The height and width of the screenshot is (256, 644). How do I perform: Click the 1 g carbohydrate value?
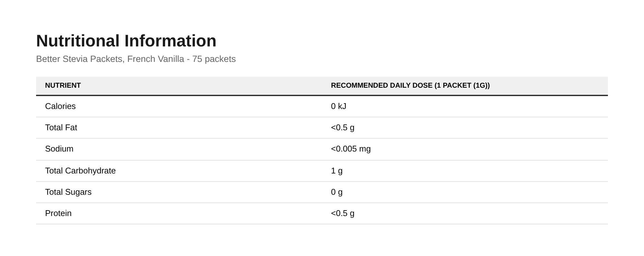337,171
